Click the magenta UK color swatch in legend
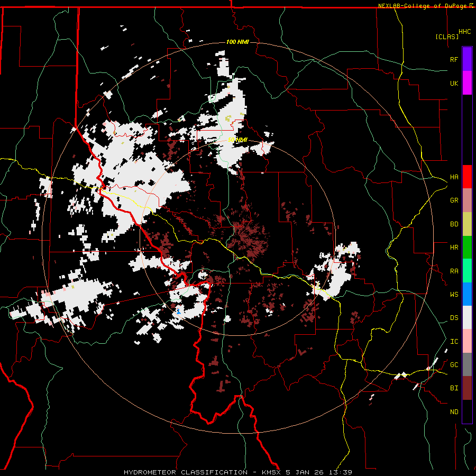The height and width of the screenshot is (476, 476). pos(467,83)
